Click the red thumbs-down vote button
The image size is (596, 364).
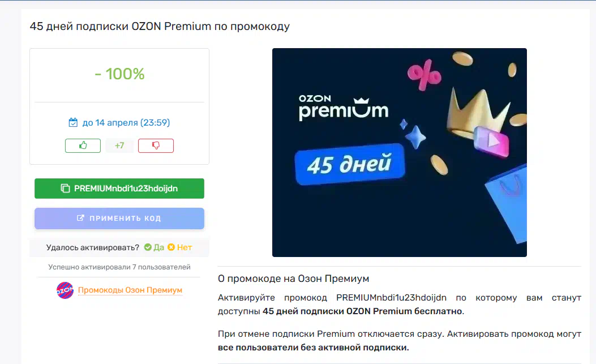tap(156, 145)
